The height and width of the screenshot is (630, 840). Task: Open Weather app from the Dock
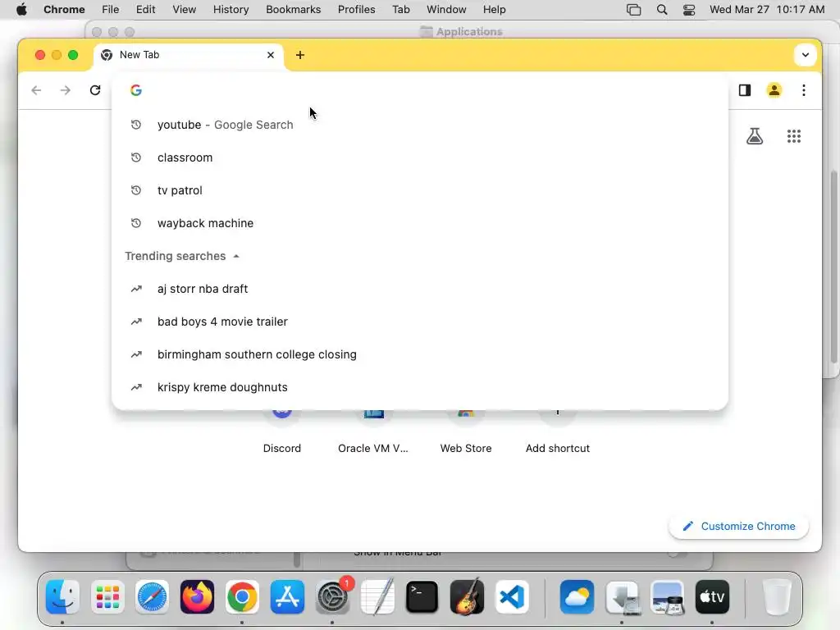[x=577, y=597]
